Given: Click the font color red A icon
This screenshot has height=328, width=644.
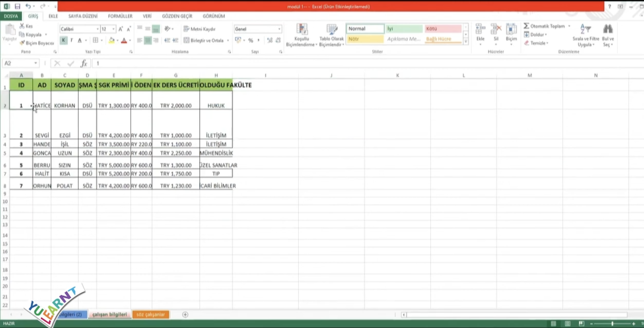Looking at the screenshot, I should (124, 40).
